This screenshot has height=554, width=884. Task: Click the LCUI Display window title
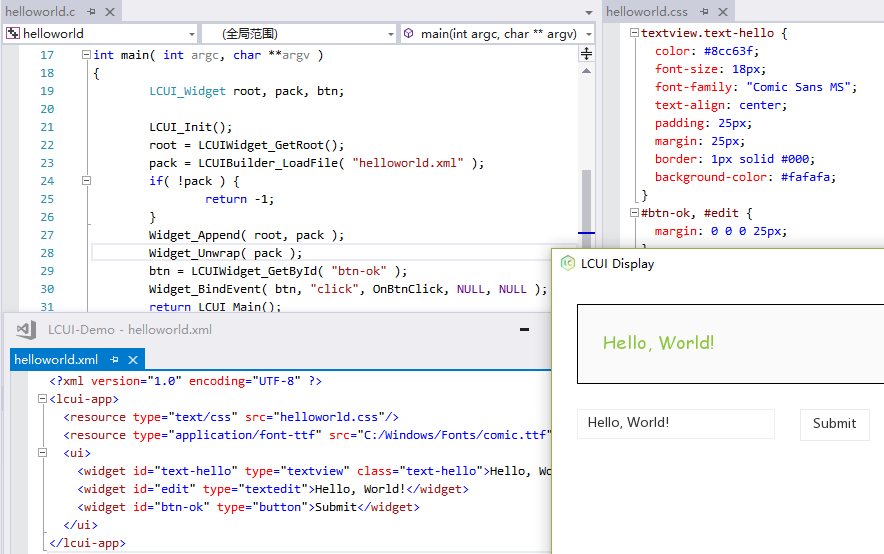click(617, 264)
